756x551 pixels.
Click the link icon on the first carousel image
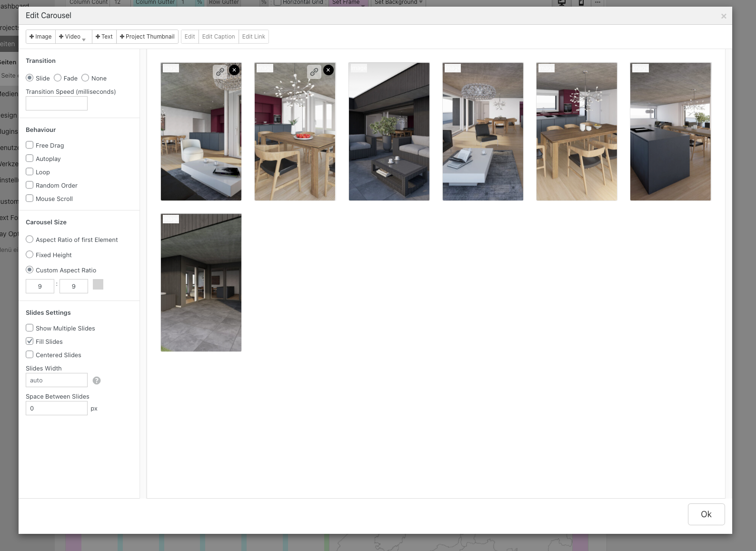(x=220, y=72)
